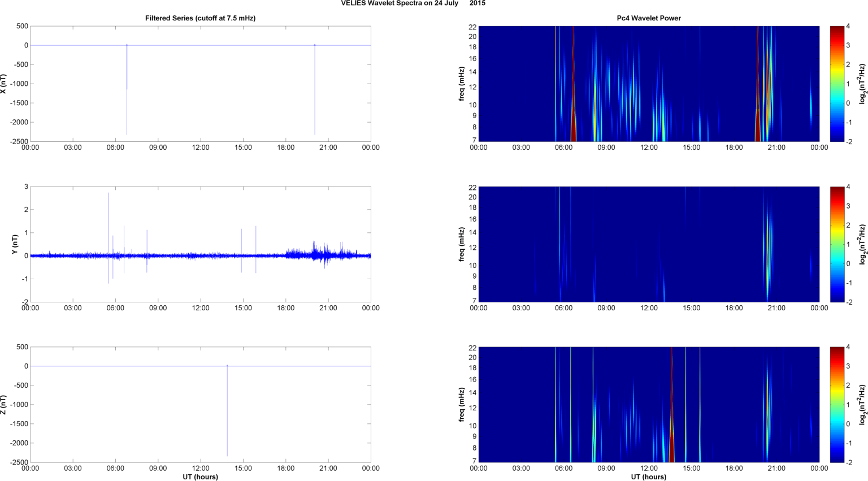This screenshot has width=868, height=481.
Task: Click the UT (hours) label under Z series plot
Action: tap(200, 476)
